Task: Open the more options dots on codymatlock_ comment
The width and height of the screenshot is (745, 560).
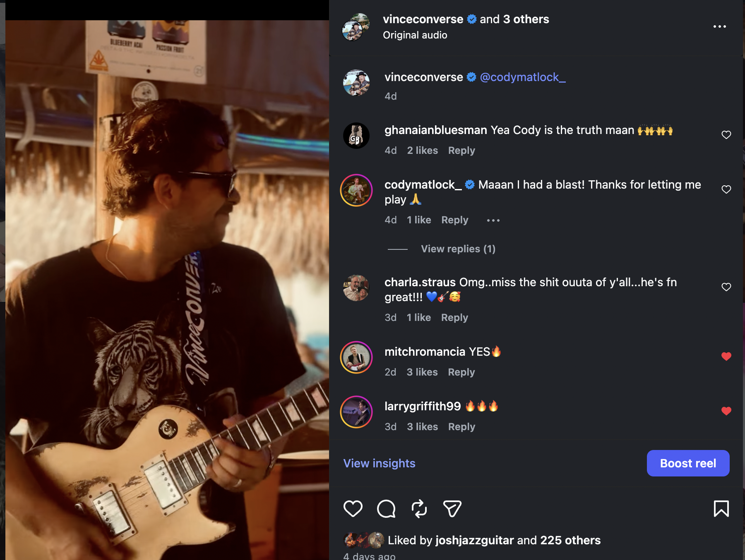Action: 493,220
